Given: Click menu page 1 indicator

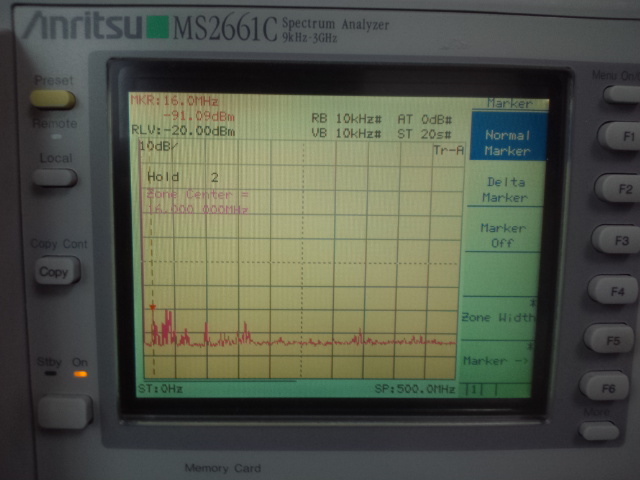Looking at the screenshot, I should click(x=474, y=390).
